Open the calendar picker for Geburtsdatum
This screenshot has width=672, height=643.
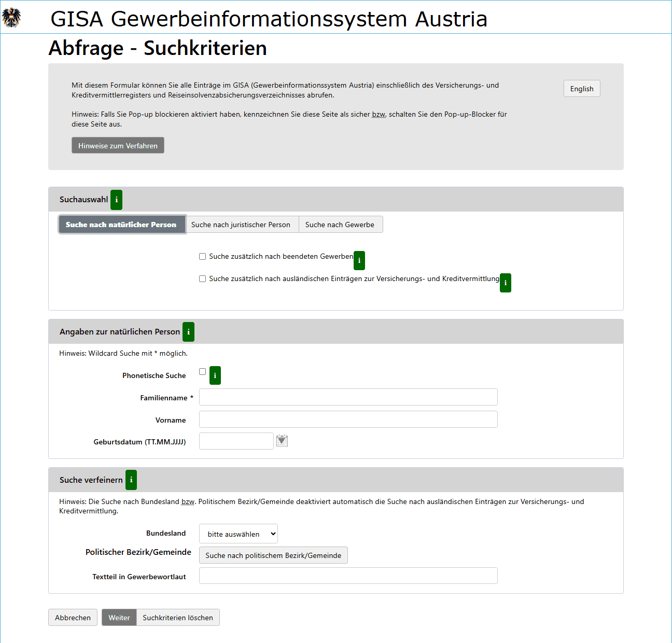(282, 441)
